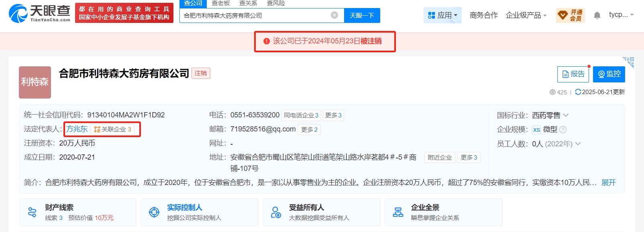Open the 报告 report button

click(573, 74)
